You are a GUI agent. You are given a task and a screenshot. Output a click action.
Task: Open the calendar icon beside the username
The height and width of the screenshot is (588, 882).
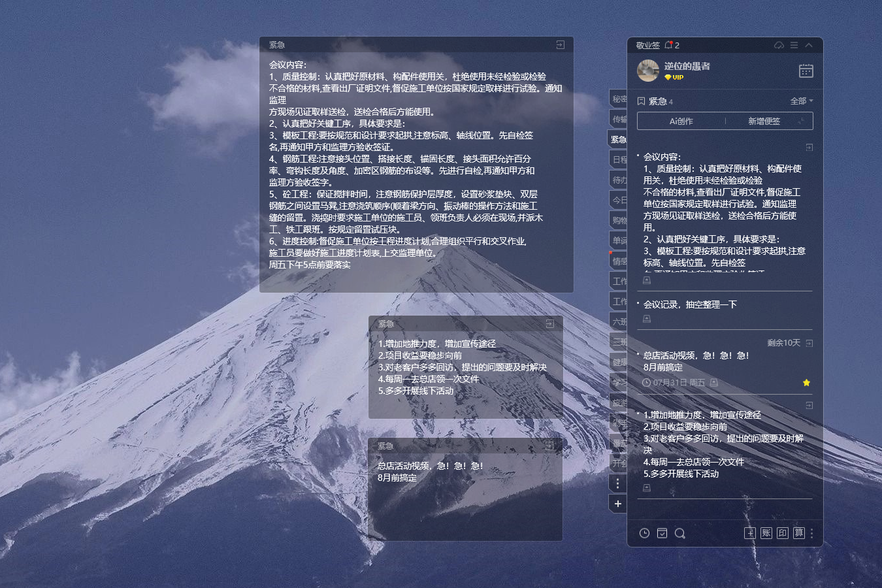pyautogui.click(x=806, y=71)
